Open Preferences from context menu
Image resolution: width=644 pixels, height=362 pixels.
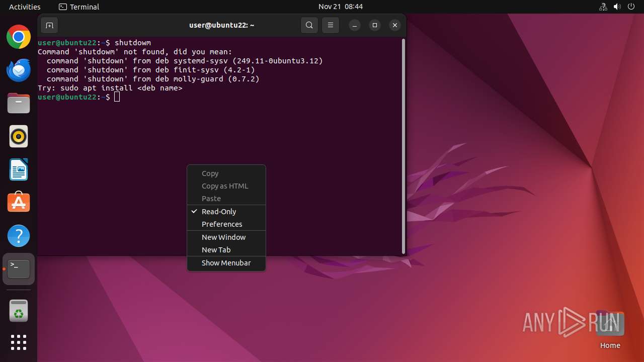coord(226,224)
